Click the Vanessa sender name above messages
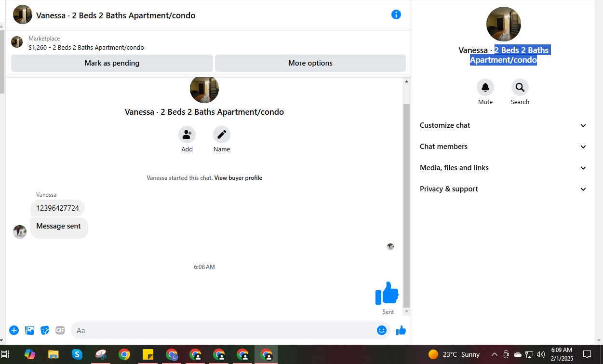This screenshot has height=364, width=603. pos(46,195)
